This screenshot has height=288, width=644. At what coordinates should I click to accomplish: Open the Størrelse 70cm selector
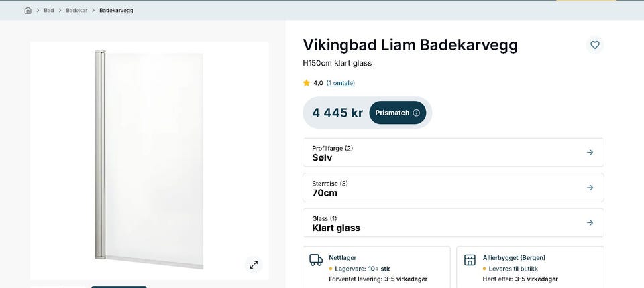(x=453, y=188)
